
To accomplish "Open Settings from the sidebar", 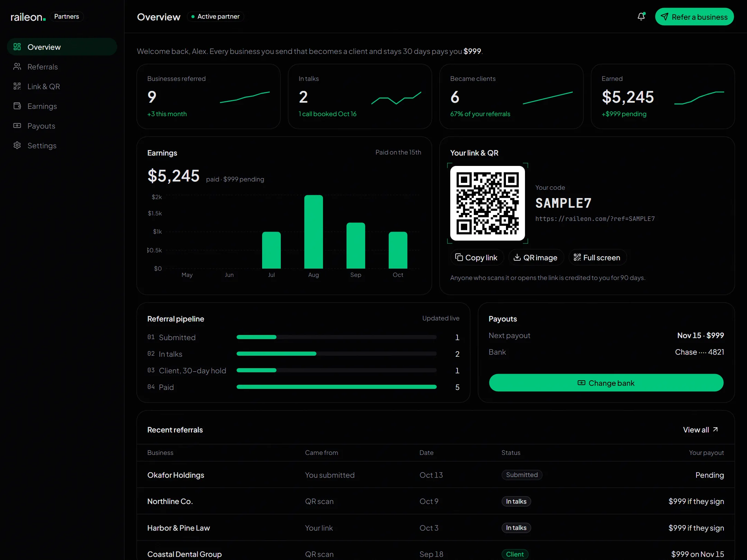I will click(62, 145).
